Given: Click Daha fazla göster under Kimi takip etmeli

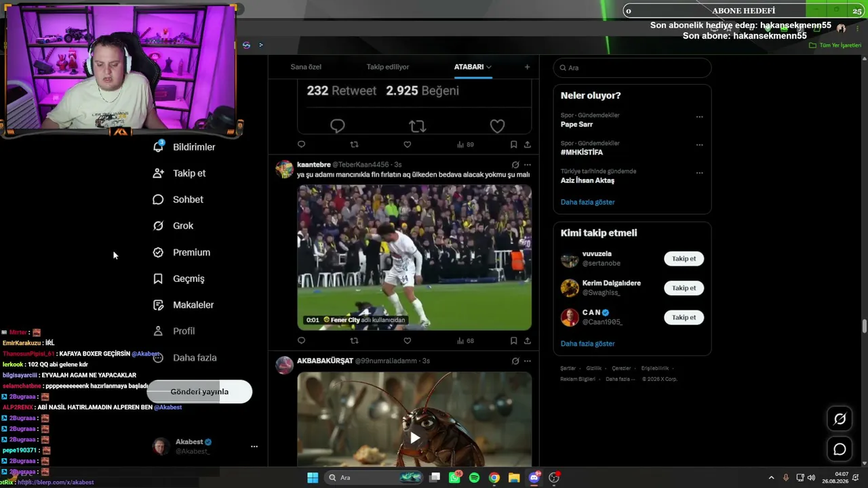Looking at the screenshot, I should [587, 344].
